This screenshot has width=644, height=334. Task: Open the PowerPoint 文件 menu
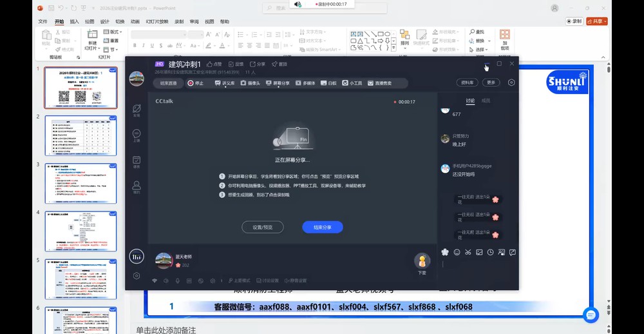43,21
